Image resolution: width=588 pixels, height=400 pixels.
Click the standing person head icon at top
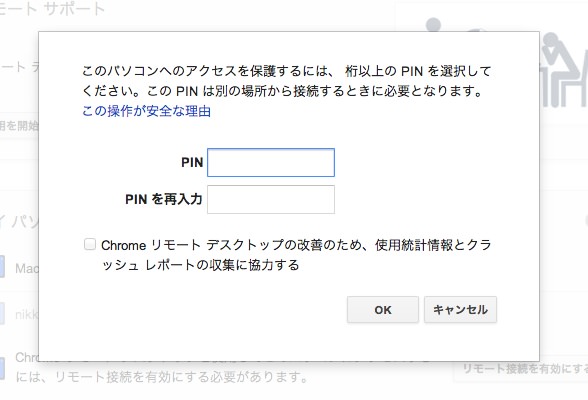[433, 24]
